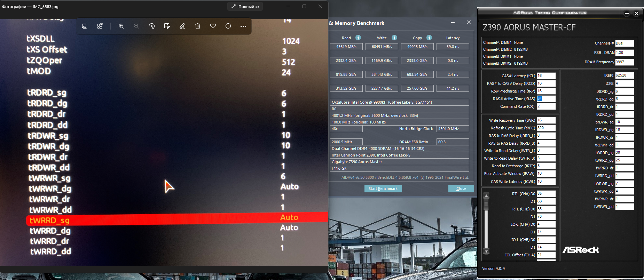Focus the RAS to RAS Delay (tRRD_L) field
Viewport: 644px width, 280px height.
pyautogui.click(x=546, y=136)
